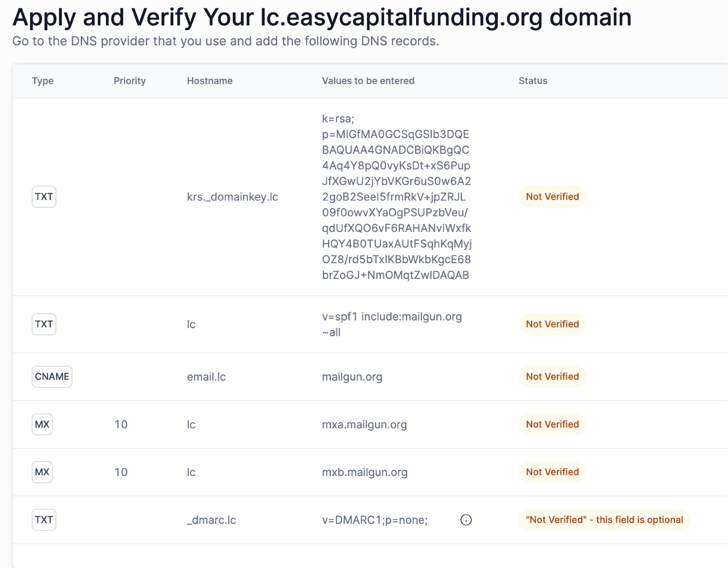728x568 pixels.
Task: Click the TXT badge in the SPF record row
Action: pyautogui.click(x=44, y=324)
